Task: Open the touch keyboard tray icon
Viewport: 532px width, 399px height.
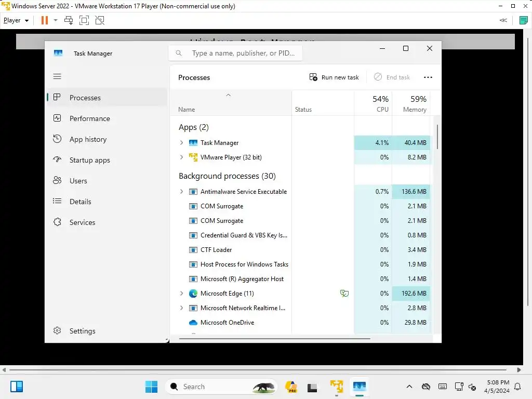Action: [443, 387]
